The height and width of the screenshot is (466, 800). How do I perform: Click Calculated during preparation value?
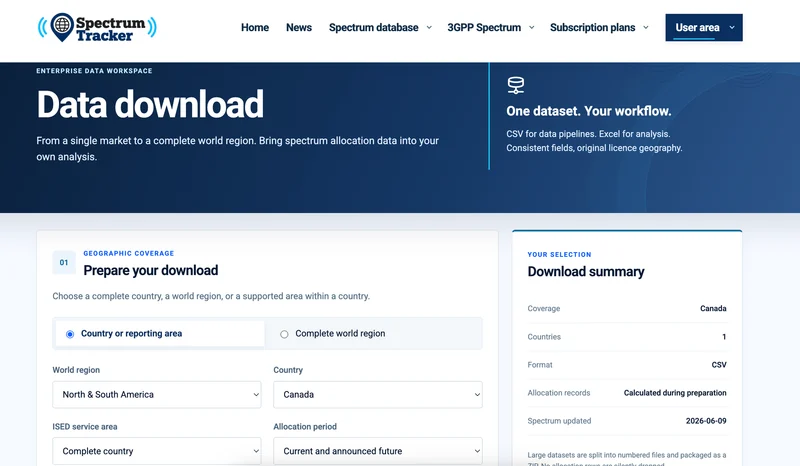pyautogui.click(x=674, y=393)
